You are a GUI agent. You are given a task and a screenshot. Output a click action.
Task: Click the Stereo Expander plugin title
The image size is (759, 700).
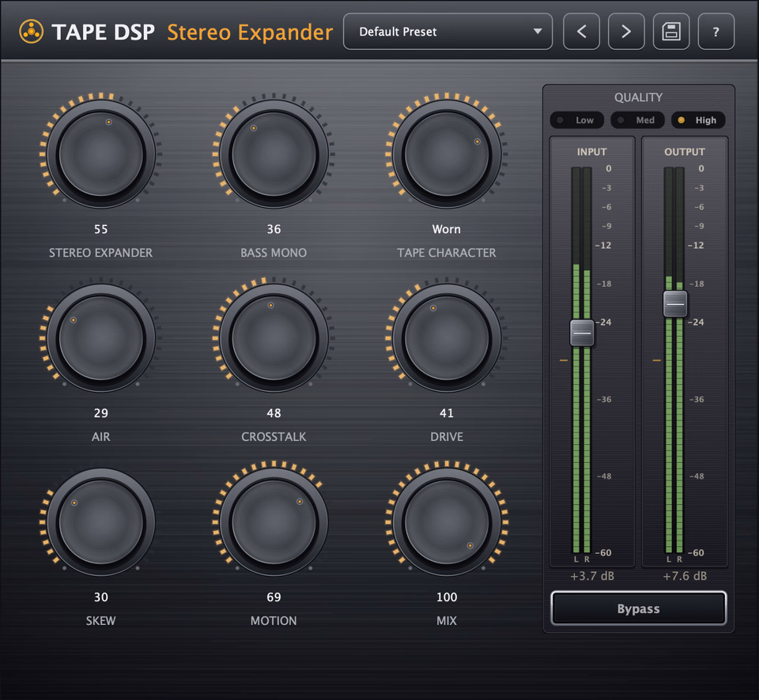point(250,32)
